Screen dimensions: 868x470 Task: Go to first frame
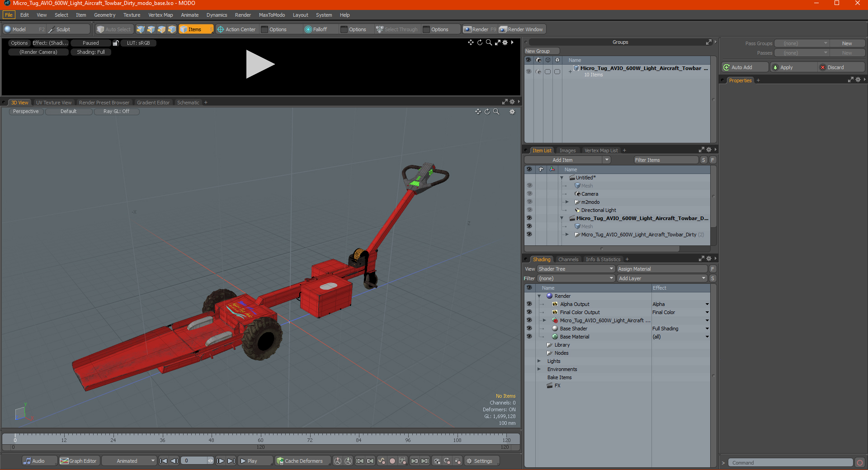[164, 461]
